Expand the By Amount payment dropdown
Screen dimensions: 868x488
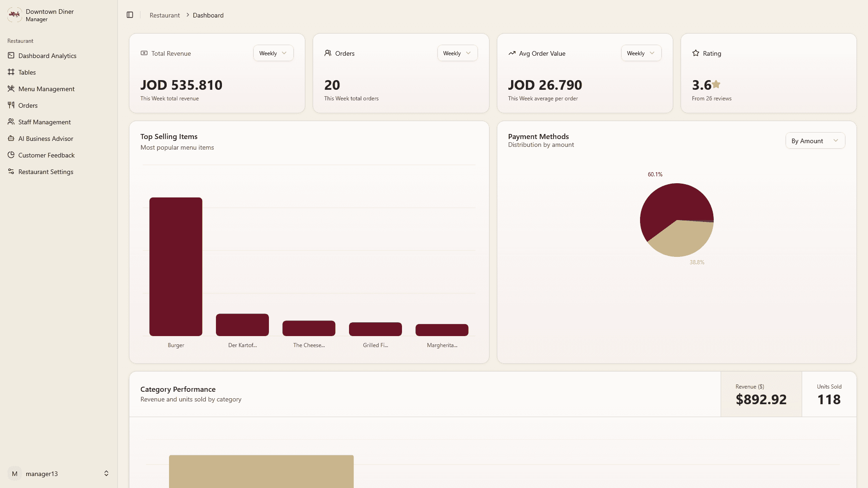click(x=815, y=141)
